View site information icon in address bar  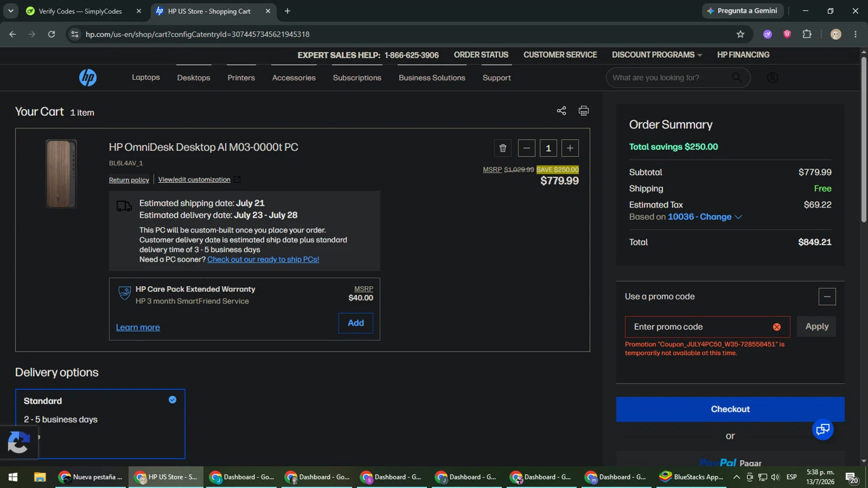[x=75, y=34]
